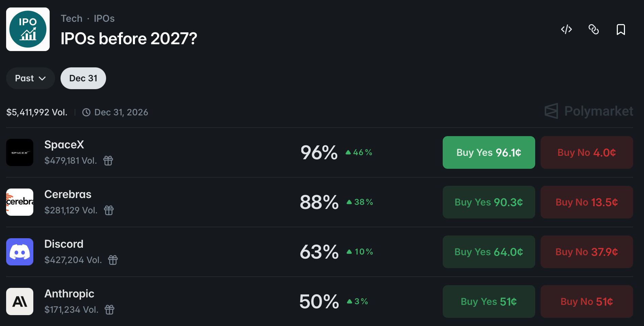The width and height of the screenshot is (644, 326).
Task: Click the SpaceX rewards gift icon
Action: [108, 160]
